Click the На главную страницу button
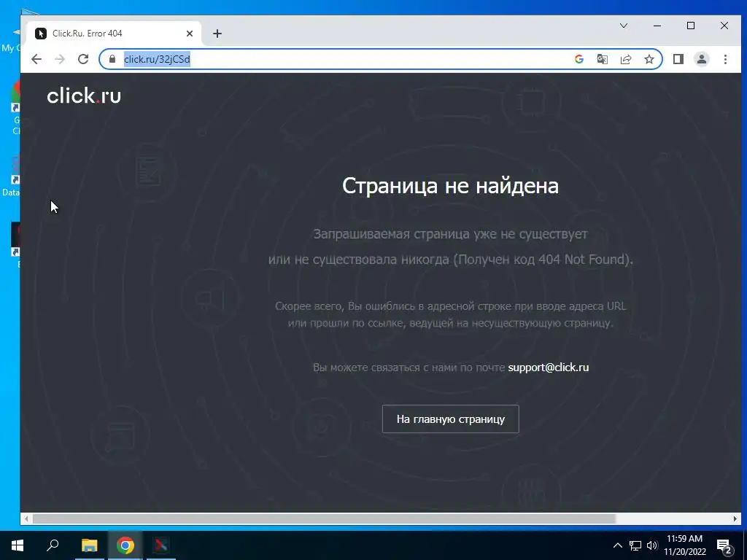Screen dimensions: 747x560 coord(450,419)
